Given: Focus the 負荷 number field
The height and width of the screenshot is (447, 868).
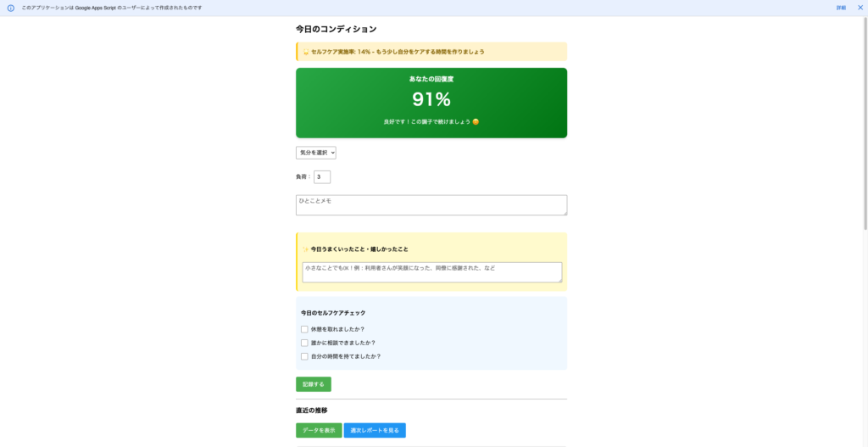Looking at the screenshot, I should coord(322,177).
